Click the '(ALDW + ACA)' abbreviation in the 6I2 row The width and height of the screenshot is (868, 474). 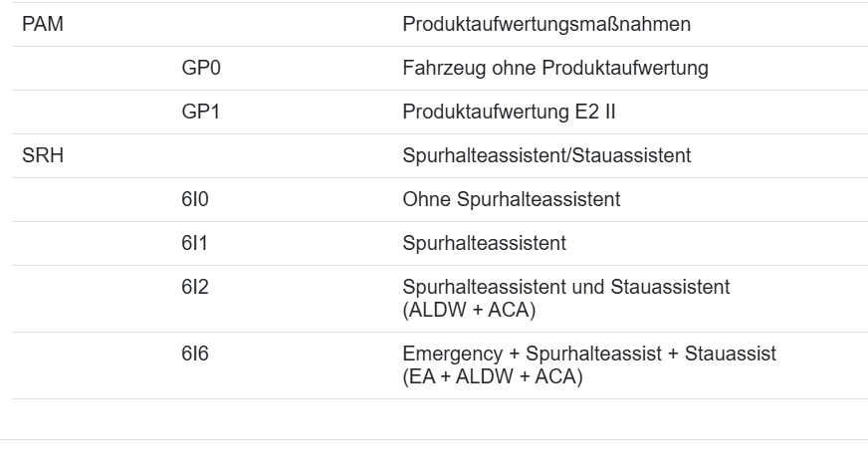pos(469,310)
